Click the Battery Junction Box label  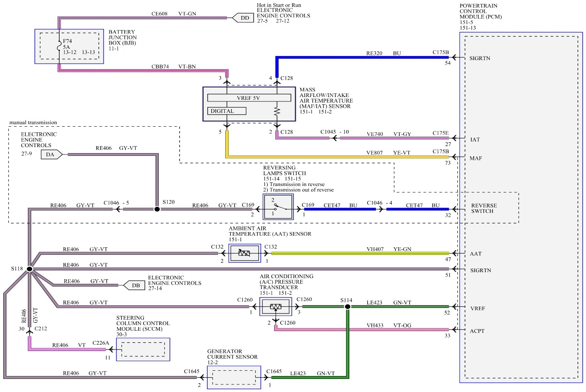(x=123, y=37)
